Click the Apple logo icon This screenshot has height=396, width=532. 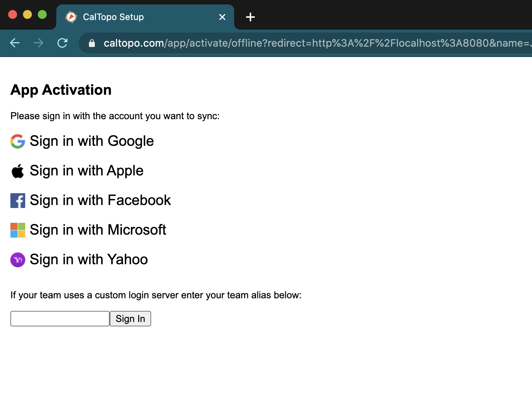point(18,171)
